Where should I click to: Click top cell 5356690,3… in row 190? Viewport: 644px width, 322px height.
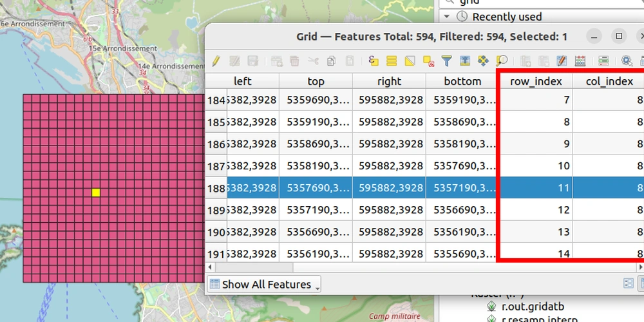(x=316, y=232)
